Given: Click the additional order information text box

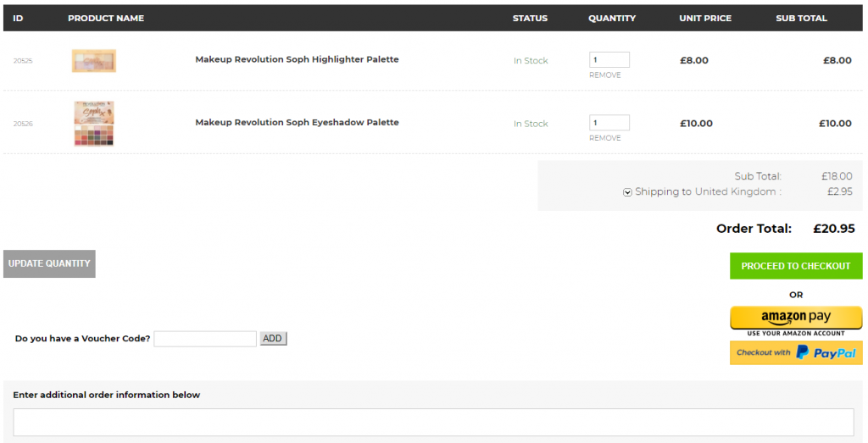Looking at the screenshot, I should [x=433, y=422].
